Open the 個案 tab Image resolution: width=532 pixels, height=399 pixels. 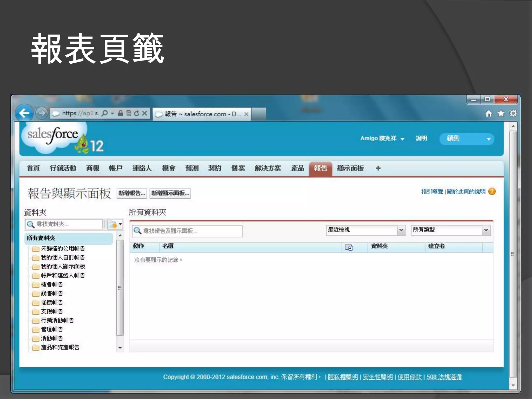pyautogui.click(x=238, y=168)
